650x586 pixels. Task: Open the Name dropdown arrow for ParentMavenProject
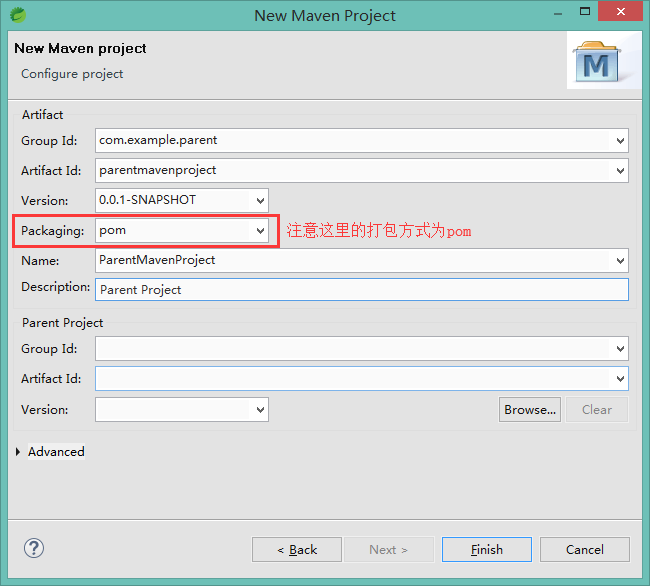point(620,261)
